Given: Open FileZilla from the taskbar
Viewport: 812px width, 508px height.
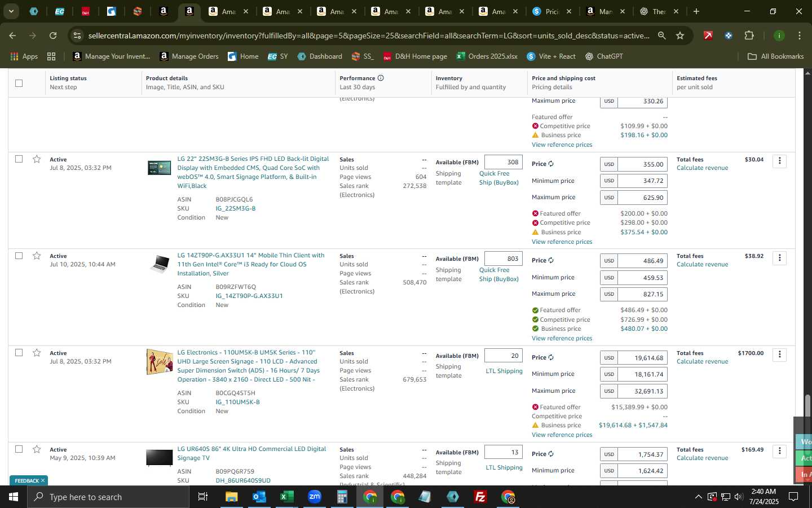Looking at the screenshot, I should tap(480, 497).
